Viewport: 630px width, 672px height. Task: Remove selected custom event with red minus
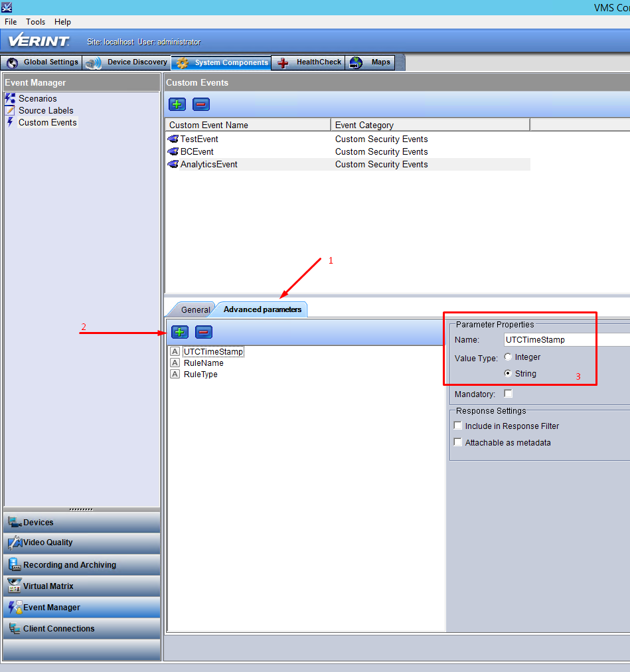[201, 104]
